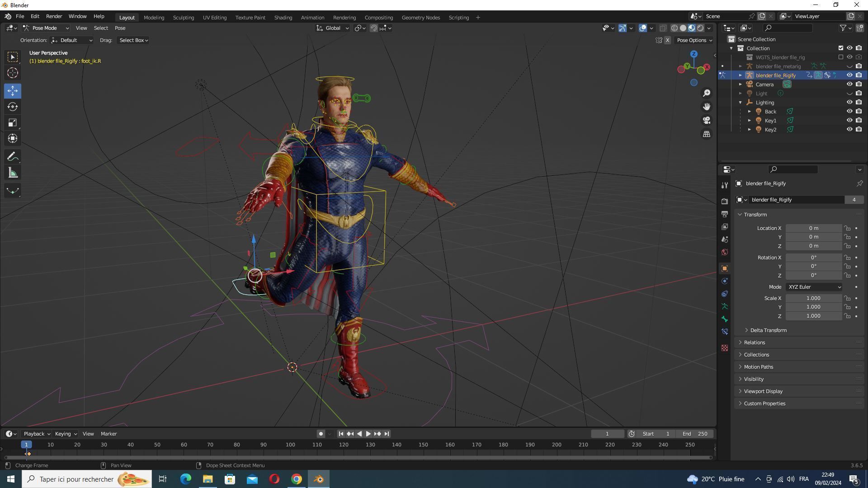
Task: Lock the Location X value
Action: pos(847,228)
